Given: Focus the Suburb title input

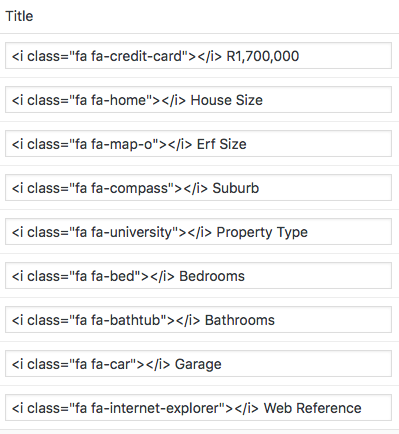Looking at the screenshot, I should 198,188.
